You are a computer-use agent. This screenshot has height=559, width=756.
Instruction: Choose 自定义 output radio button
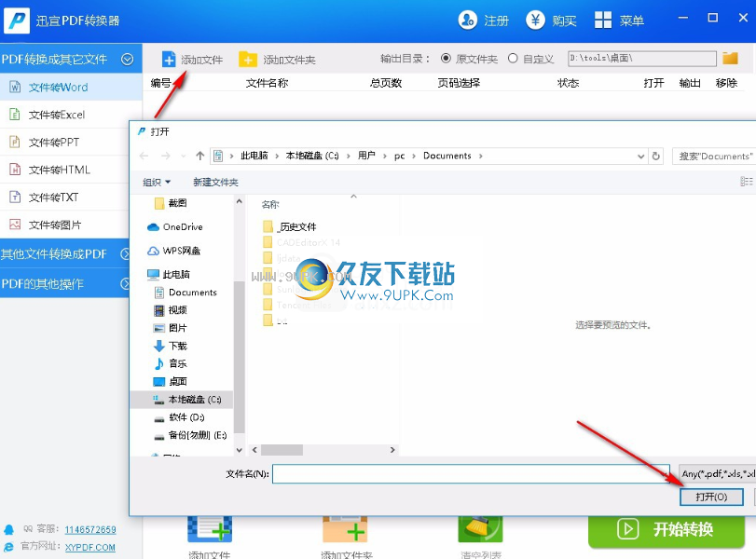pyautogui.click(x=513, y=59)
